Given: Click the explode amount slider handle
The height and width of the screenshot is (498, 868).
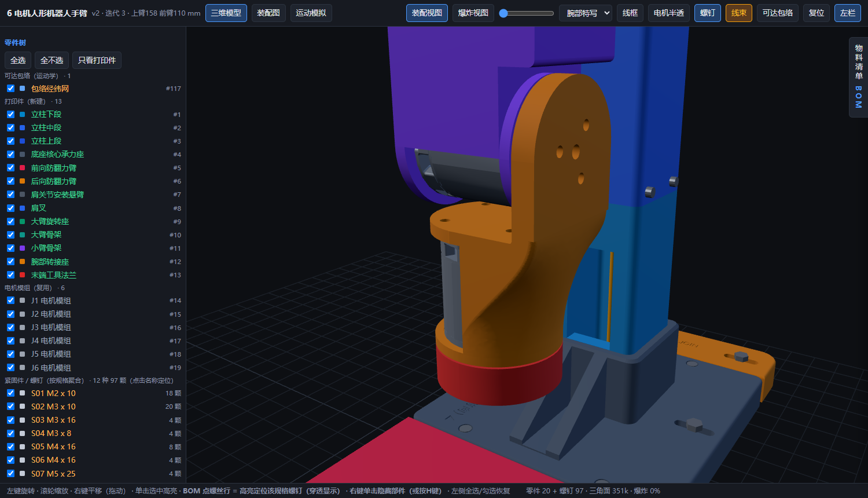Looking at the screenshot, I should tap(503, 13).
